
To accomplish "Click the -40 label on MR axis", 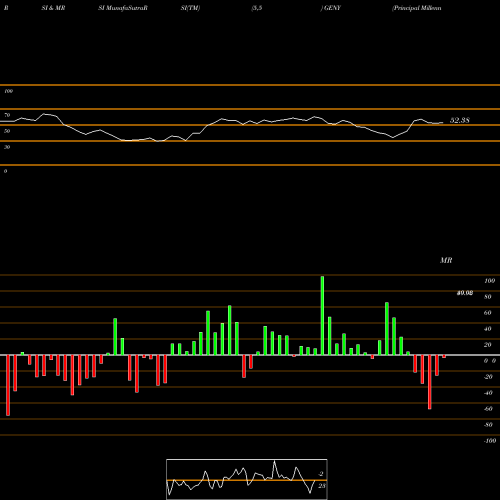I will (x=488, y=393).
